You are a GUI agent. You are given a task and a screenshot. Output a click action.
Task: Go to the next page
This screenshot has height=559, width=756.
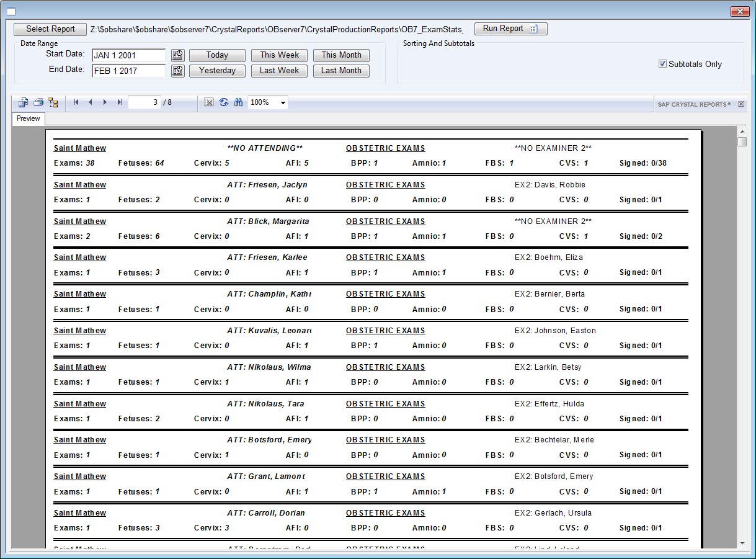point(105,102)
